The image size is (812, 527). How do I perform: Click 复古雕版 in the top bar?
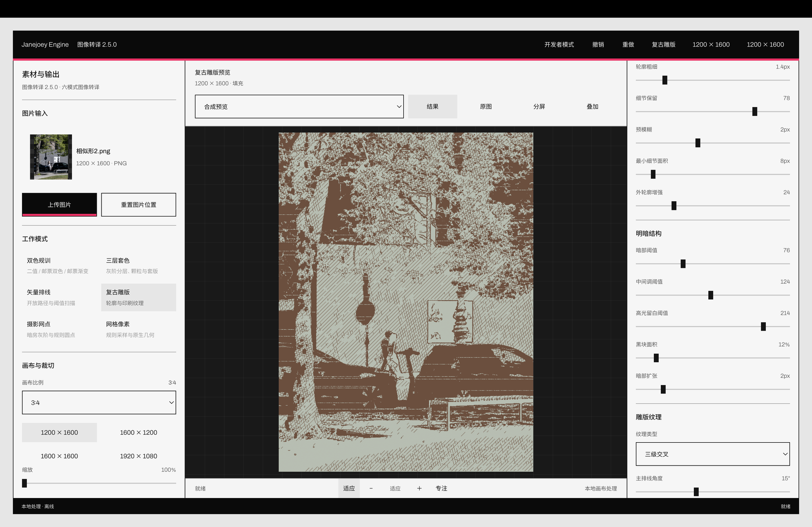(x=663, y=44)
